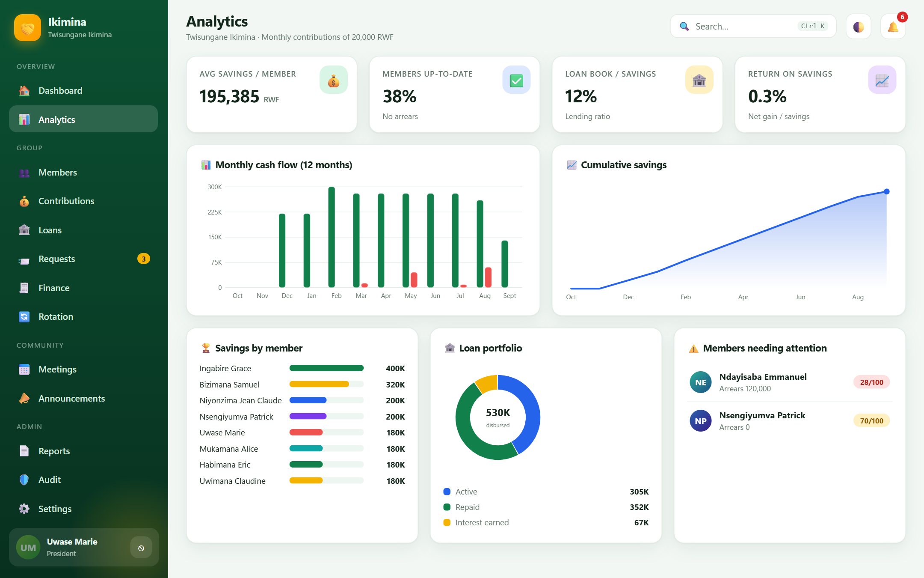This screenshot has width=924, height=578.
Task: Click the Requests envelope icon
Action: (x=24, y=260)
